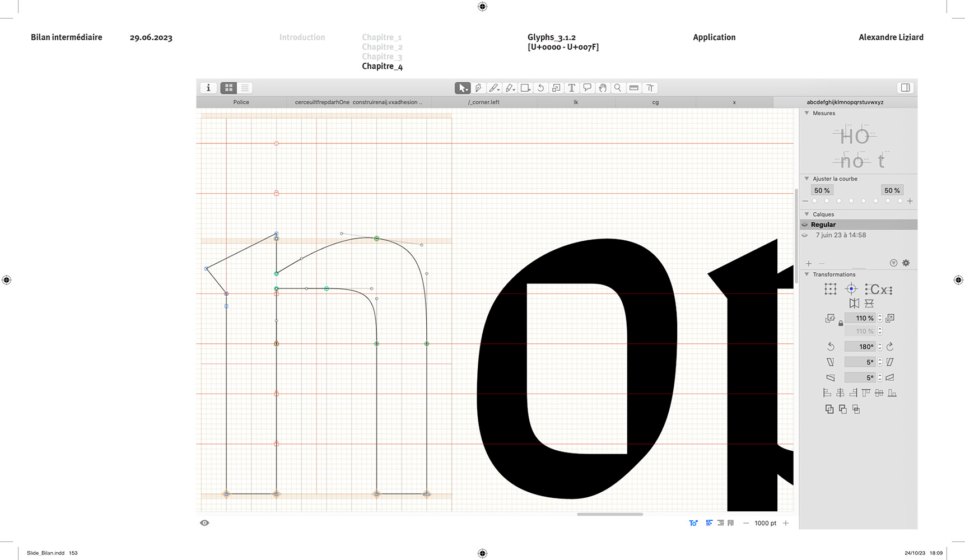This screenshot has height=560, width=965.
Task: Activate the Hand pan tool
Action: pos(603,88)
